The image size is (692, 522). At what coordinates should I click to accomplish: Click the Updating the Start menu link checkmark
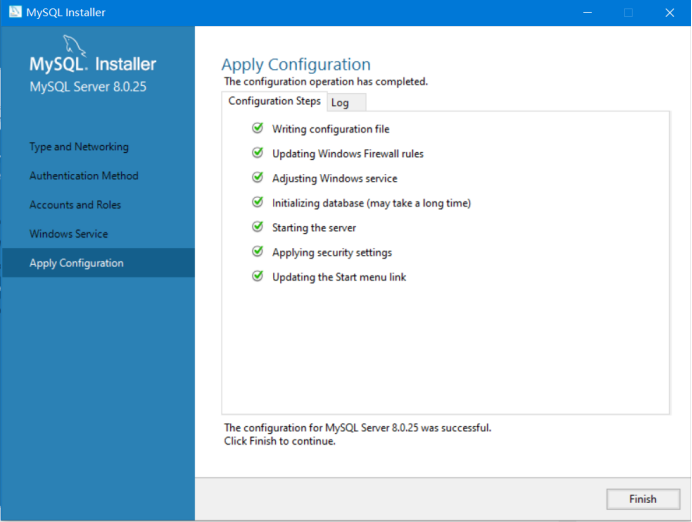coord(258,276)
